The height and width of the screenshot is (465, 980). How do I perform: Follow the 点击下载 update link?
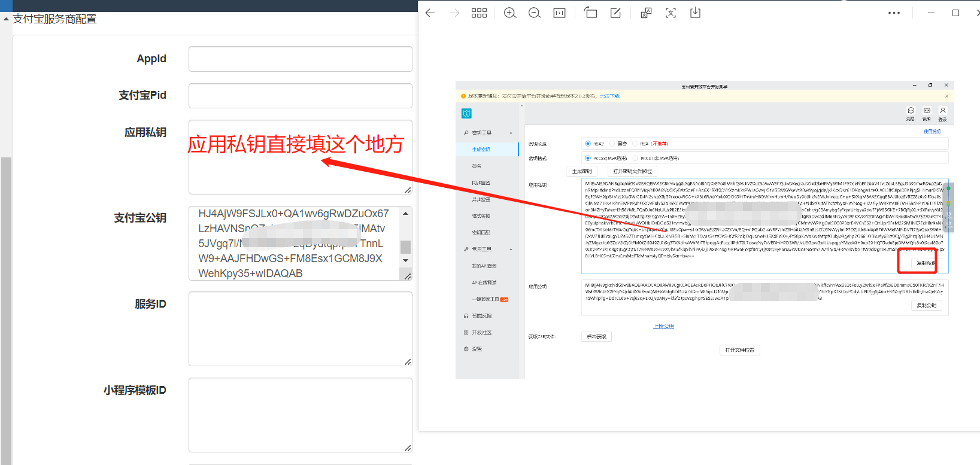(610, 96)
